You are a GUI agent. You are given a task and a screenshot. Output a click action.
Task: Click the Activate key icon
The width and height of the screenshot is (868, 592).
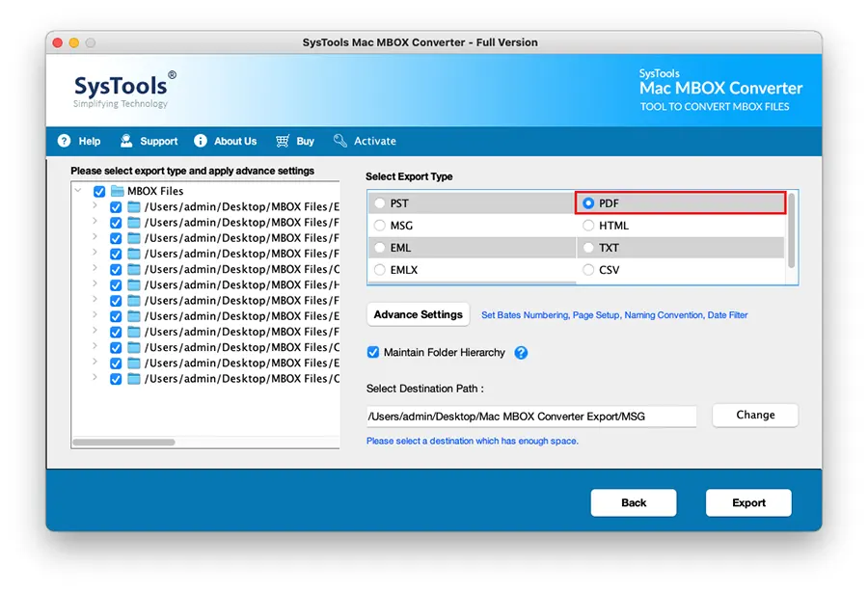(x=339, y=141)
